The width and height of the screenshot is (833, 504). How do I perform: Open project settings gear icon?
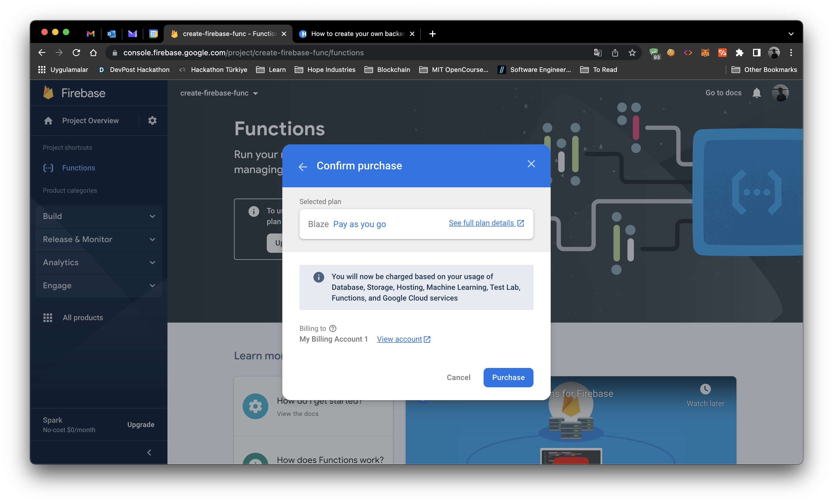[x=152, y=121]
